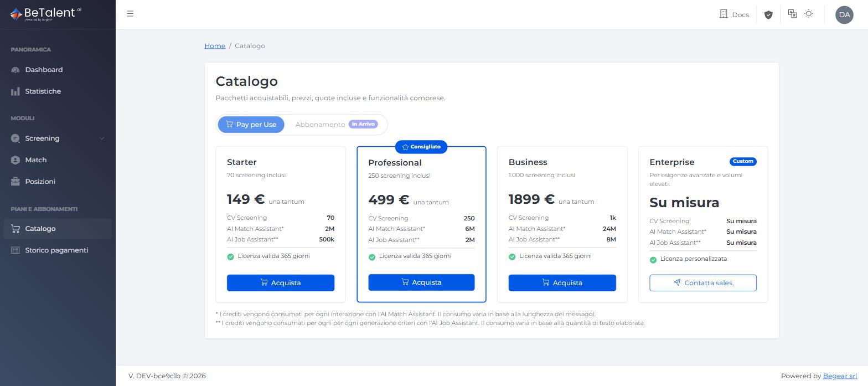Buy the Starter package with Acquista

281,283
